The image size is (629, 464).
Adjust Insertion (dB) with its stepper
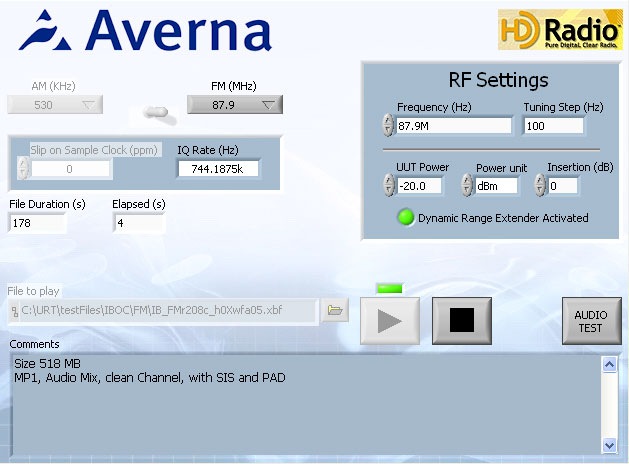540,185
